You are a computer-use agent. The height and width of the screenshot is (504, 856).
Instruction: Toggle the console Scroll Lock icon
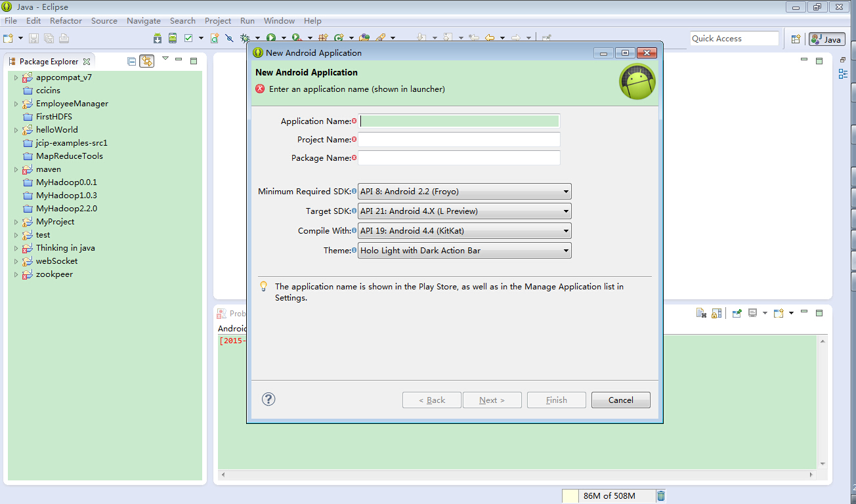tap(716, 314)
